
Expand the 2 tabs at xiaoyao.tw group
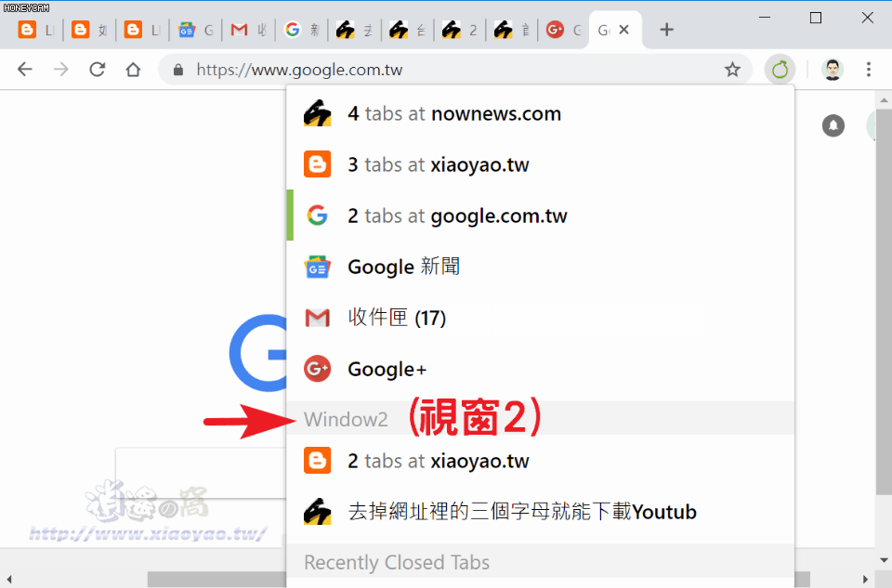point(541,461)
